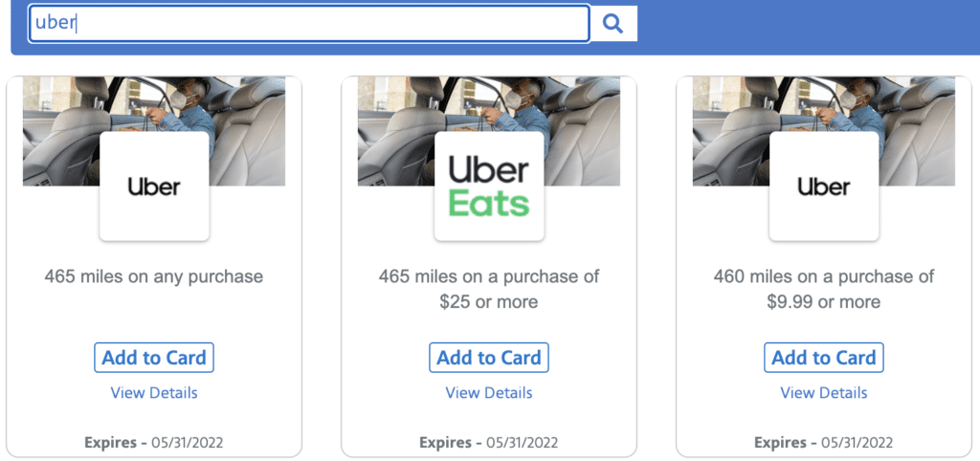Add the 460 miles Uber offer to card

pyautogui.click(x=824, y=358)
